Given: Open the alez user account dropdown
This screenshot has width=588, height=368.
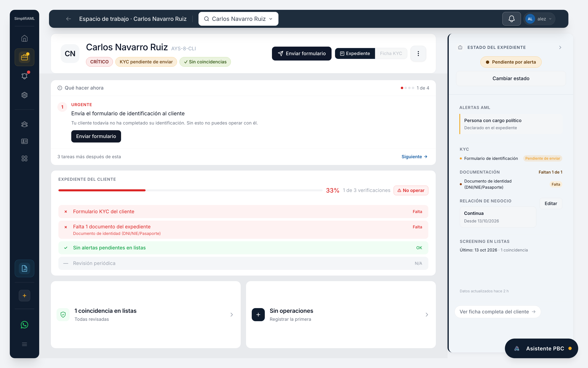Looking at the screenshot, I should [539, 19].
